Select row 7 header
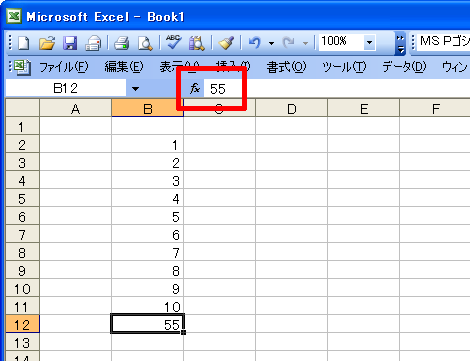470x361 pixels. pyautogui.click(x=22, y=235)
